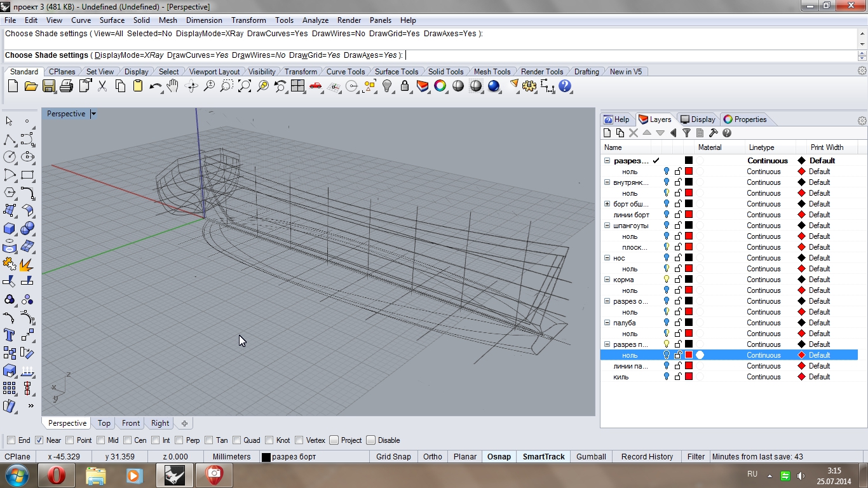Viewport: 868px width, 488px height.
Task: Select the Pan view hand tool
Action: 173,86
